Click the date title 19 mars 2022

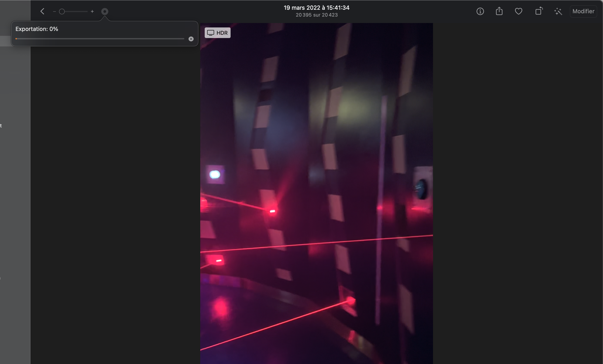tap(317, 8)
